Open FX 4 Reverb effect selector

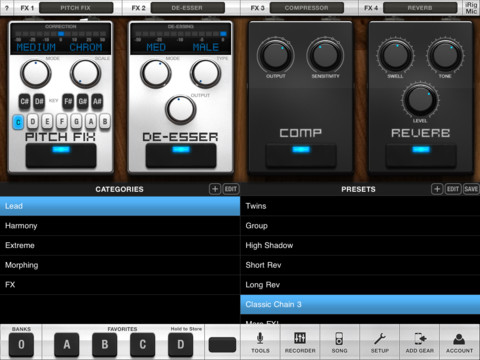click(x=420, y=8)
